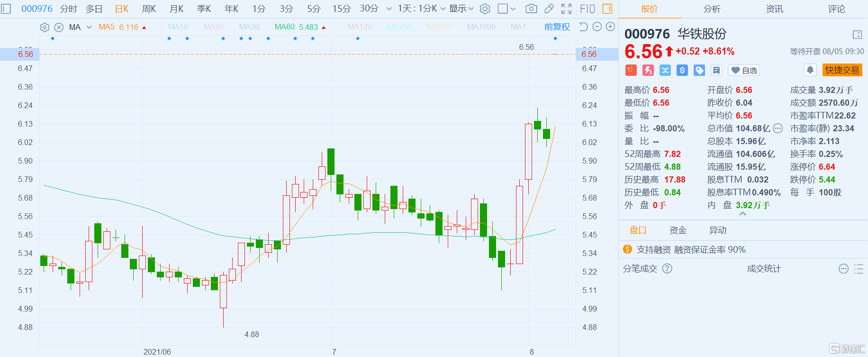Screen dimensions: 868x357
Task: Toggle the left sidebar panel icon
Action: click(x=6, y=9)
